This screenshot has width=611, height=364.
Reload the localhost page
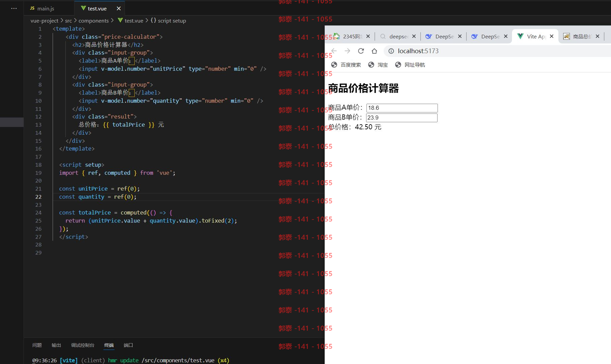[361, 51]
